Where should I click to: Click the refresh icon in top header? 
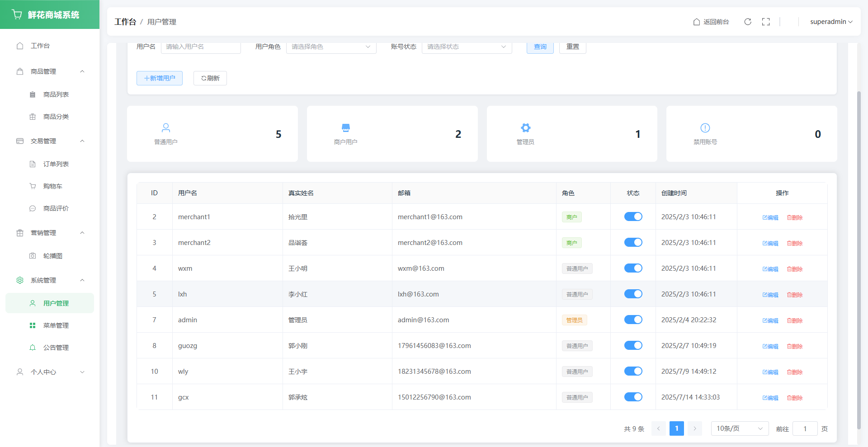tap(748, 22)
